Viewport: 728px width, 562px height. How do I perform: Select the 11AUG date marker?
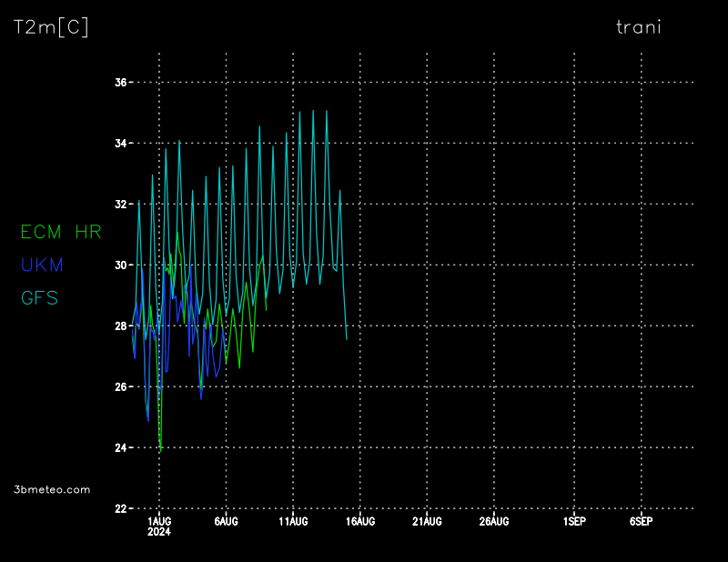pos(293,522)
